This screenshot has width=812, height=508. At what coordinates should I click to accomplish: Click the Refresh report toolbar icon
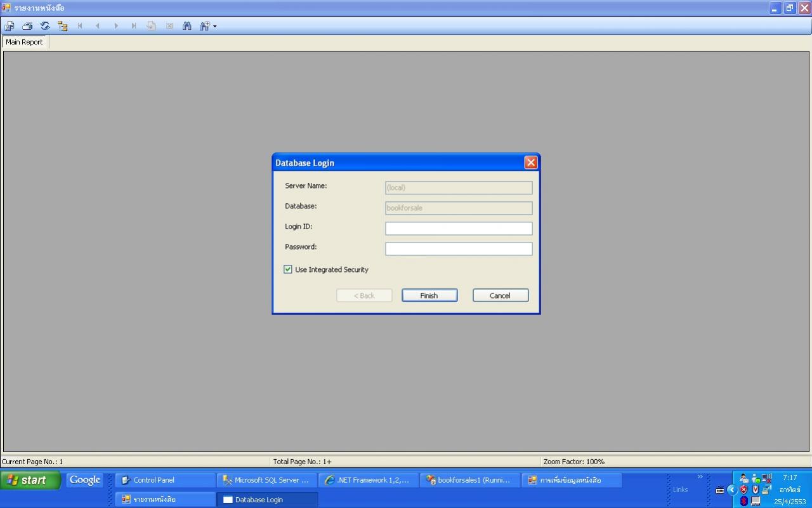[x=45, y=26]
